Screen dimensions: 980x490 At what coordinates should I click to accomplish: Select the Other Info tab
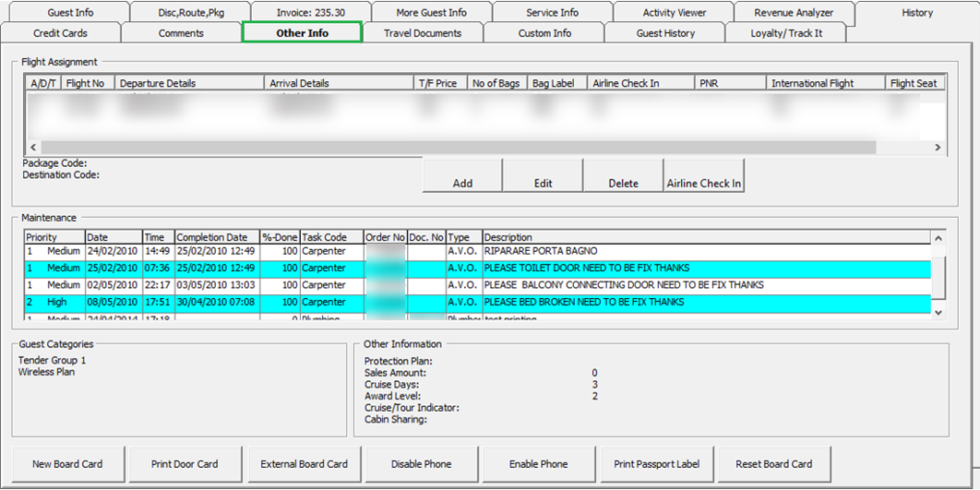pos(302,32)
